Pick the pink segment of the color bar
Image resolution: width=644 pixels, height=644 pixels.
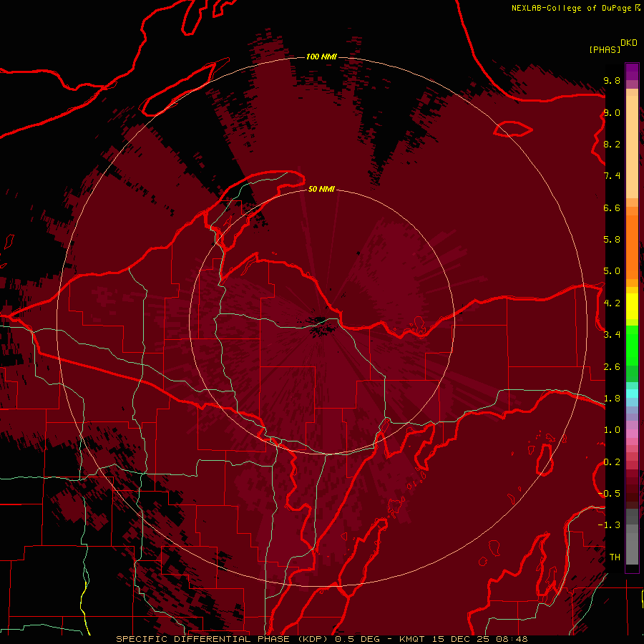click(632, 434)
